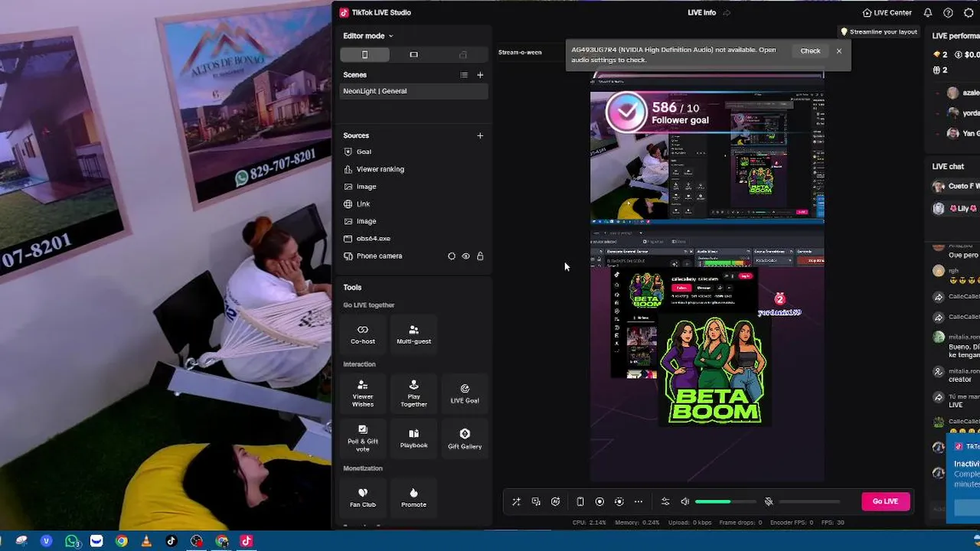The width and height of the screenshot is (980, 551).
Task: Open the Gift Gallery tool
Action: click(465, 439)
